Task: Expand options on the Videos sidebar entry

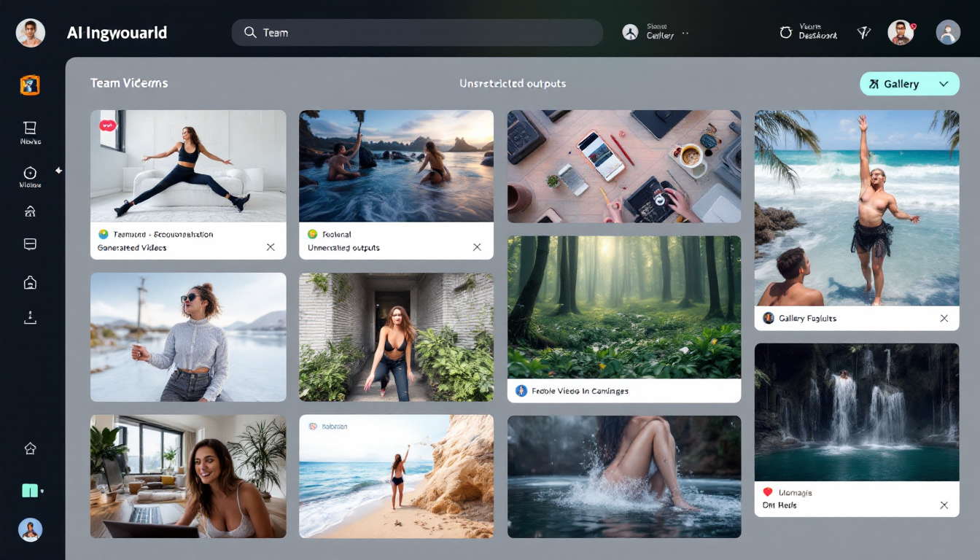Action: point(60,171)
